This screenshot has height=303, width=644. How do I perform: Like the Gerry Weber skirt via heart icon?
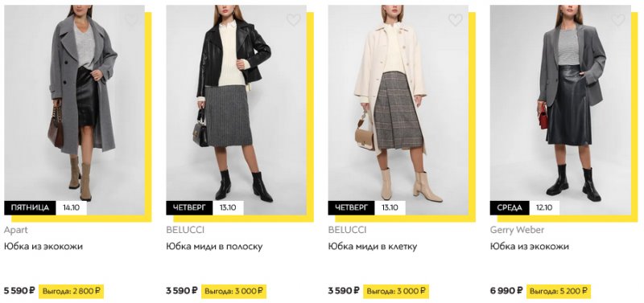click(x=617, y=19)
